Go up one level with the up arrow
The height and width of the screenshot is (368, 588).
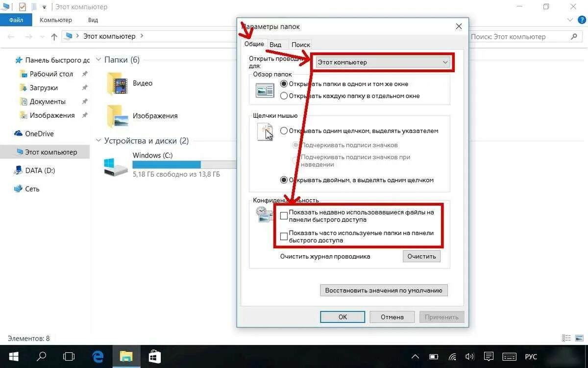(54, 36)
